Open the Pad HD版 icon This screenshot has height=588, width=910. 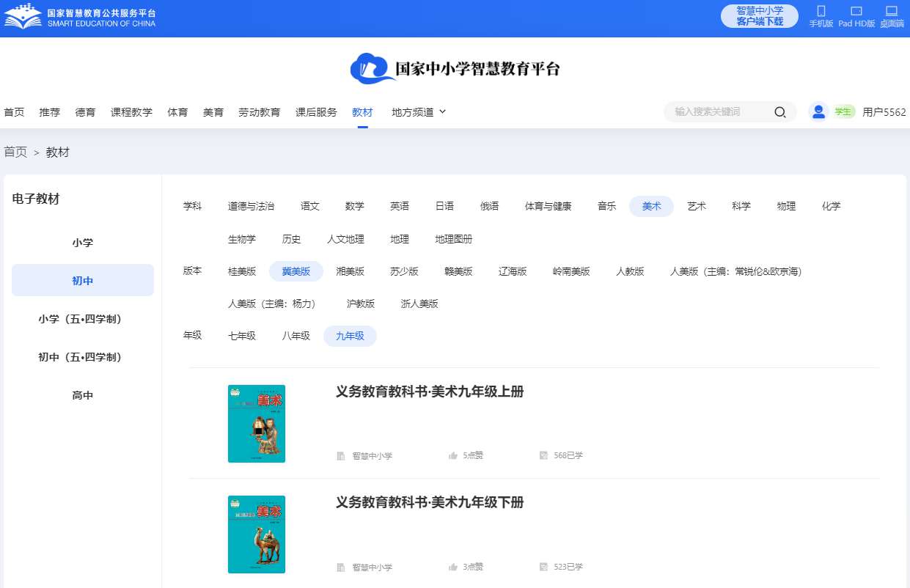[x=856, y=11]
